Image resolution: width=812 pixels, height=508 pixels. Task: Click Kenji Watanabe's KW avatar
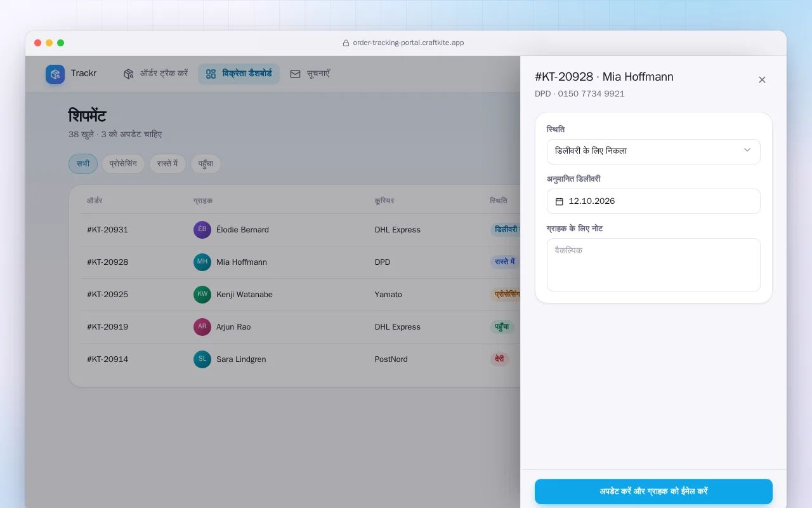coord(202,295)
